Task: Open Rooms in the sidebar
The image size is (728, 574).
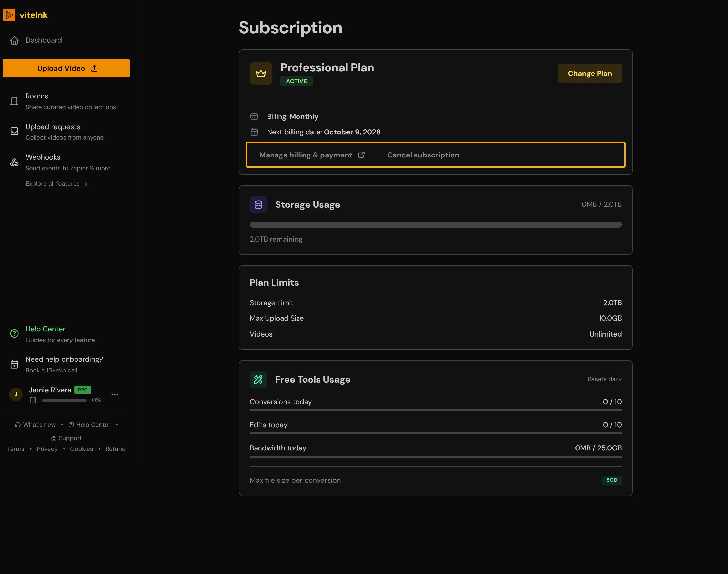Action: (66, 101)
